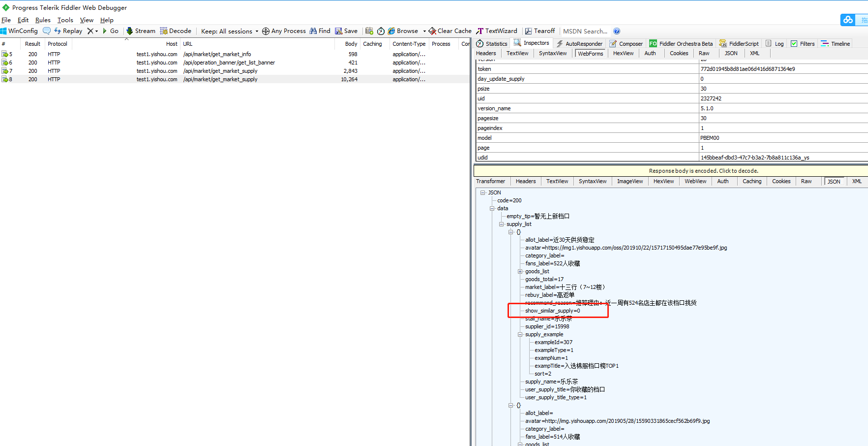Open the View menu
This screenshot has height=446, width=868.
tap(87, 20)
